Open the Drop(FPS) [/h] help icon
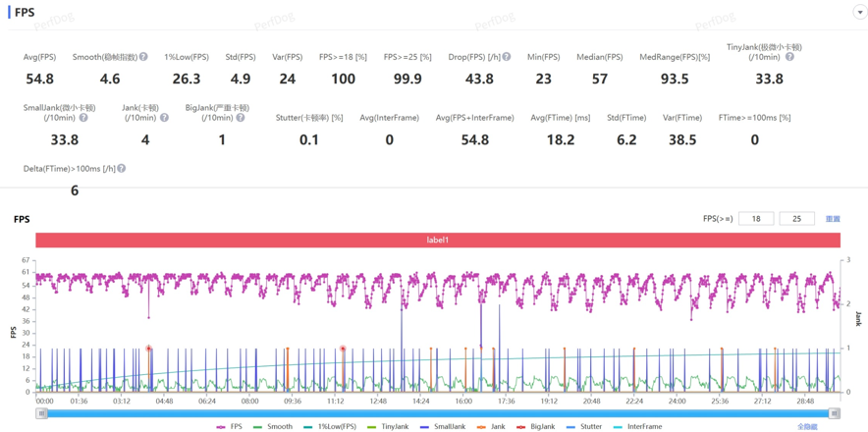Image resolution: width=868 pixels, height=432 pixels. click(x=507, y=57)
